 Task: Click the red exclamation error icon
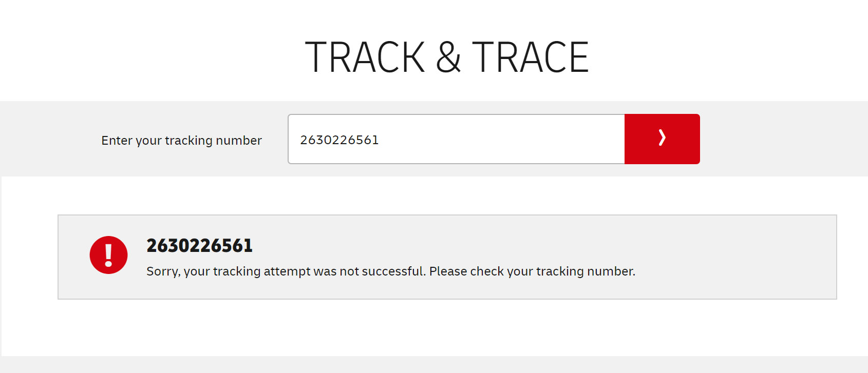[108, 255]
